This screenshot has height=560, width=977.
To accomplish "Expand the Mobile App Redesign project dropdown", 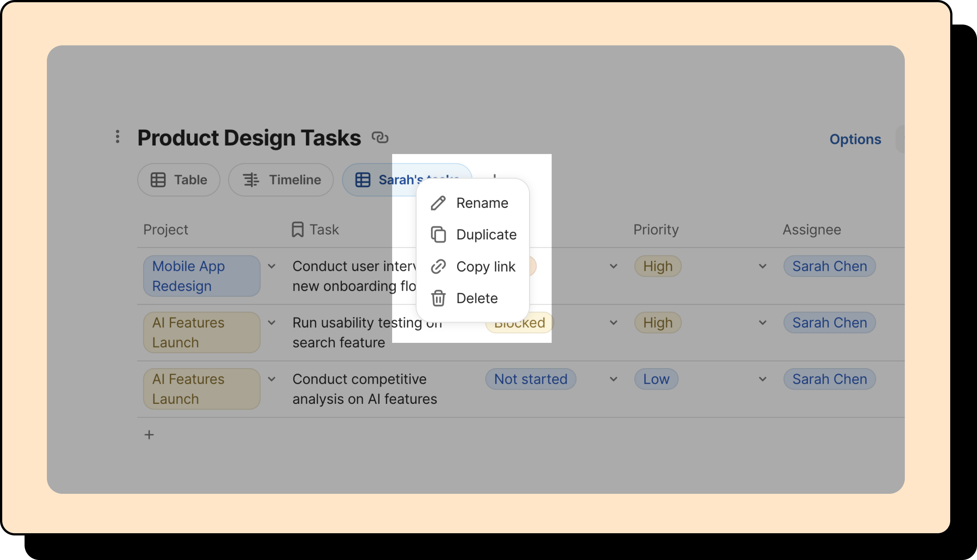I will coord(272,266).
